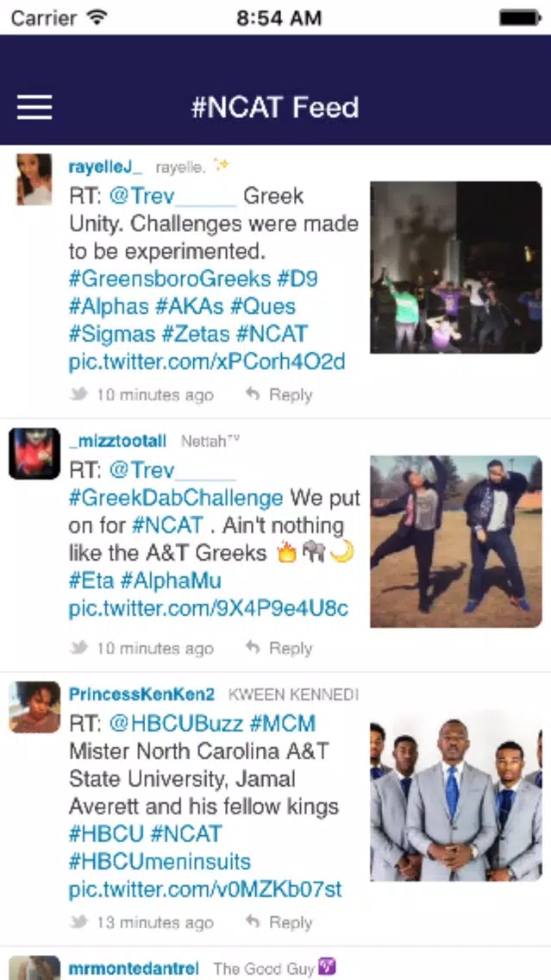Viewport: 551px width, 980px height.
Task: Open the #GreensboroGreeks hashtag
Action: click(169, 279)
